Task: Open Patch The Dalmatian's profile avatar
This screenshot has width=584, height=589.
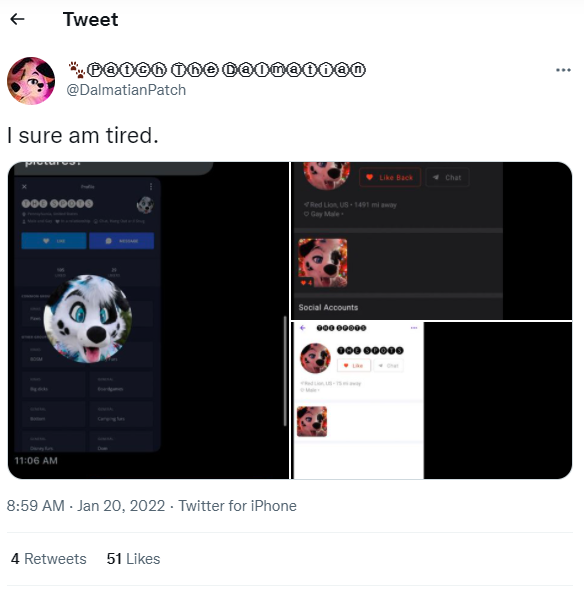Action: click(31, 80)
